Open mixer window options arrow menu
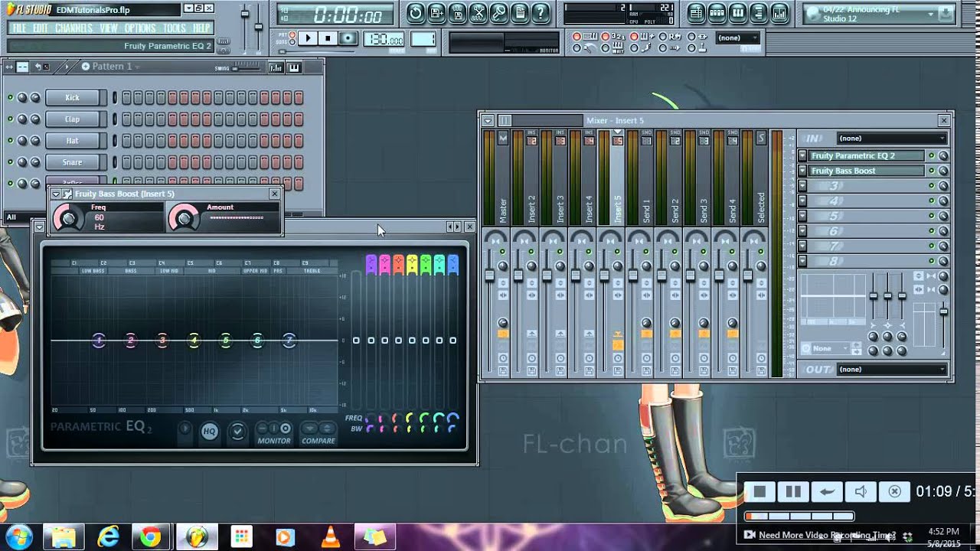Screen dimensions: 980x551 (488, 121)
